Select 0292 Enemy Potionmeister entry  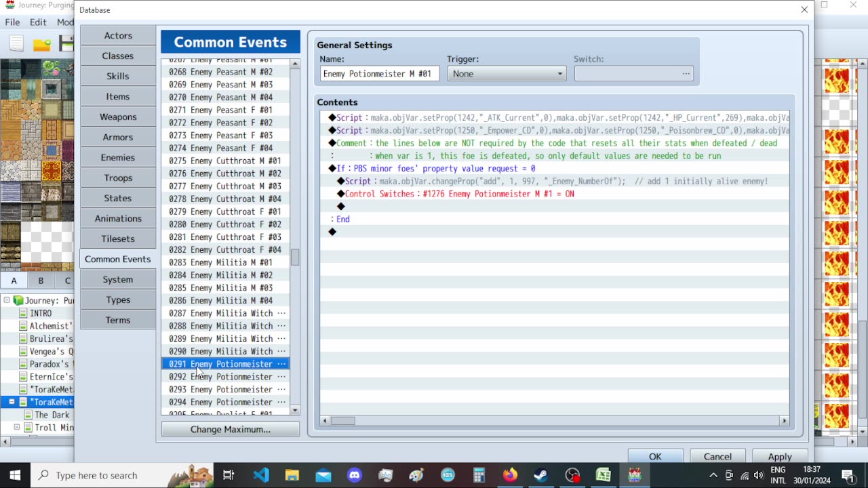(226, 377)
